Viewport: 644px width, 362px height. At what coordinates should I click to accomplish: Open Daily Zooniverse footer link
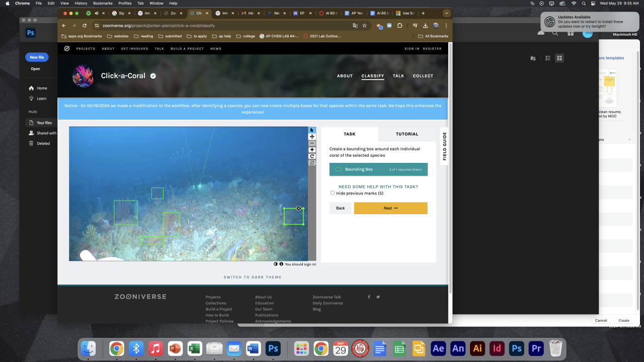pyautogui.click(x=328, y=303)
